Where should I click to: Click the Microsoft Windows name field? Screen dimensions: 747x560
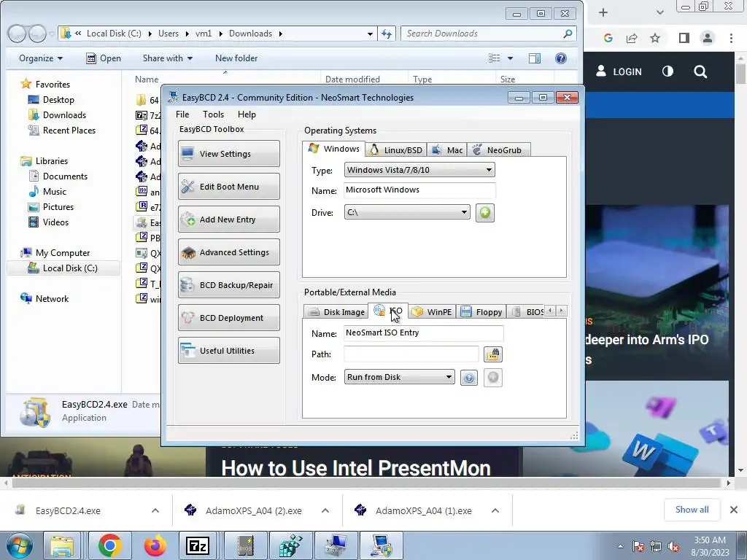pos(419,190)
